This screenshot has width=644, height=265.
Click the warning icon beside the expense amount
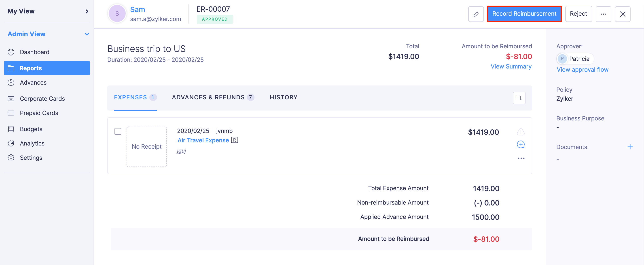[521, 132]
